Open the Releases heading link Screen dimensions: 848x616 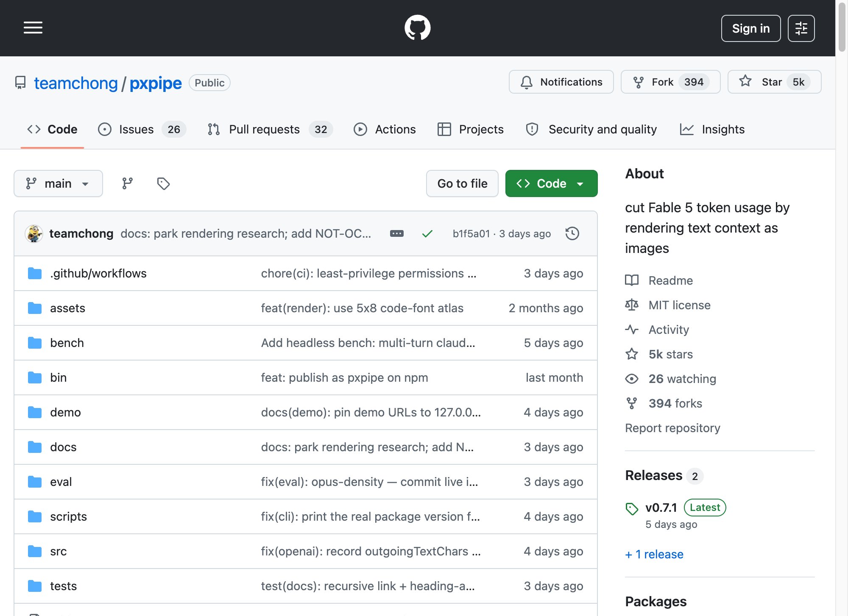654,475
